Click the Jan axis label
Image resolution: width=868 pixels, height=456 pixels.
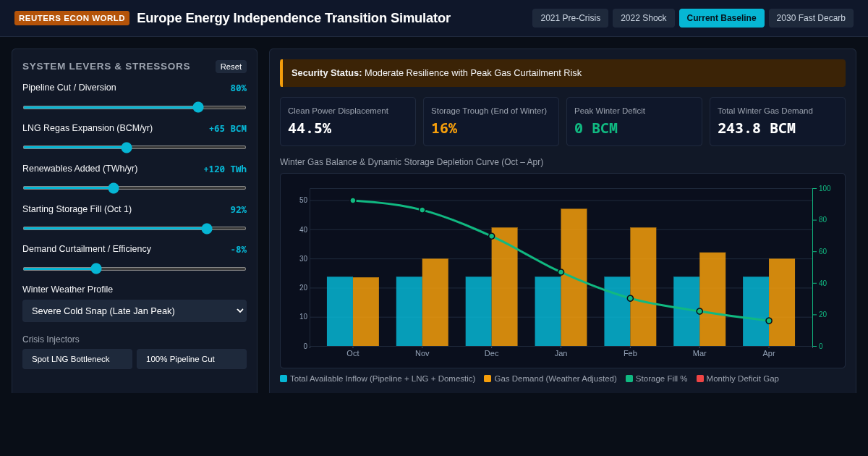[x=561, y=353]
